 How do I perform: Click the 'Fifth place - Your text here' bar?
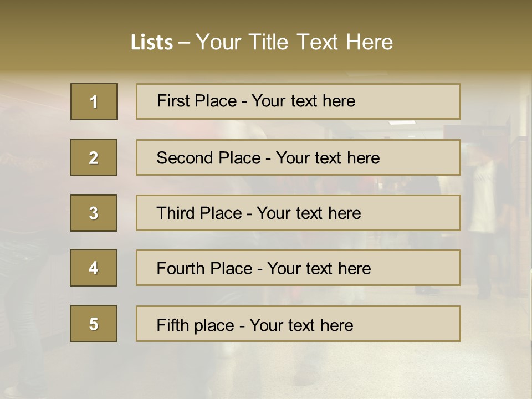298,324
